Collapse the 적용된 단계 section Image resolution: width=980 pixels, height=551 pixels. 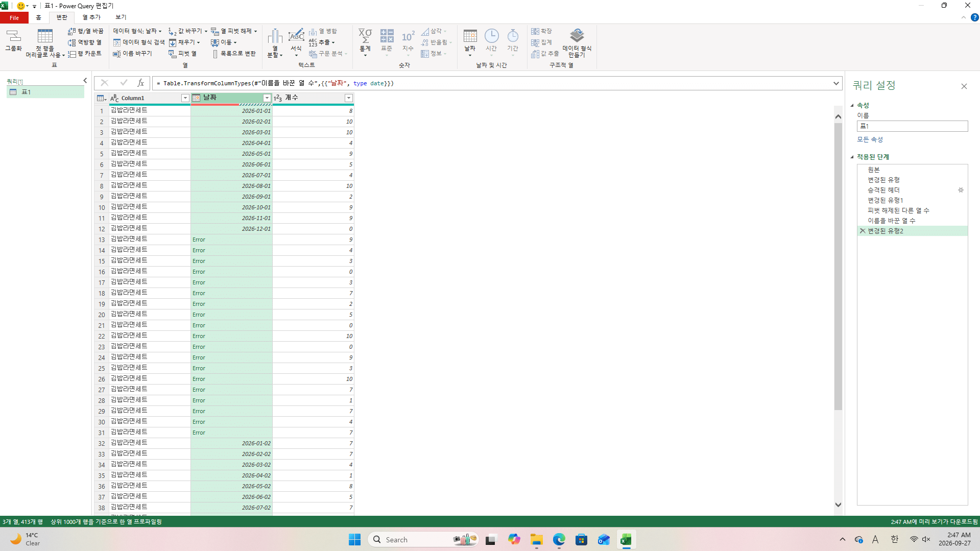[x=852, y=157]
